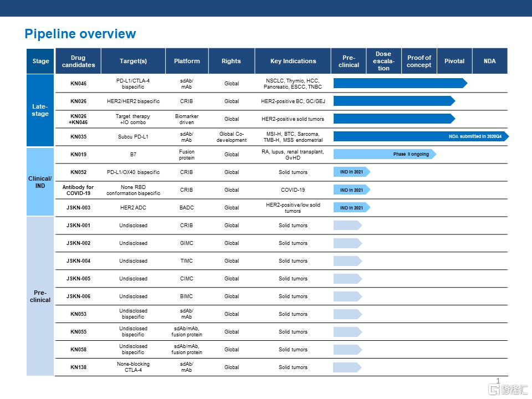This screenshot has width=532, height=399.
Task: Click the watermark logo in bottom-right corner
Action: pyautogui.click(x=507, y=390)
